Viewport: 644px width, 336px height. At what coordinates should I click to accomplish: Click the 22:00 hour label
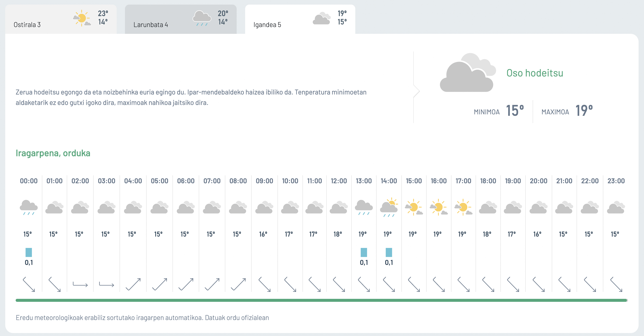point(590,181)
